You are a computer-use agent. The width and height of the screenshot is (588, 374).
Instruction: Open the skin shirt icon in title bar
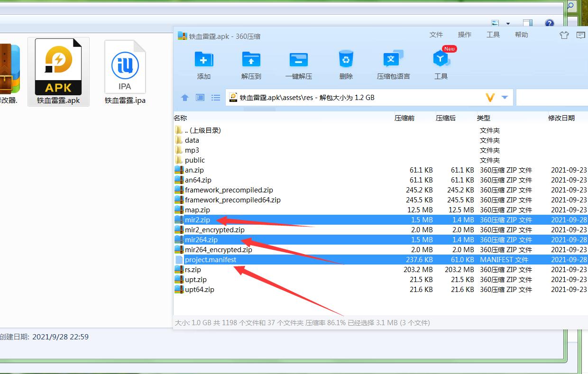click(564, 35)
